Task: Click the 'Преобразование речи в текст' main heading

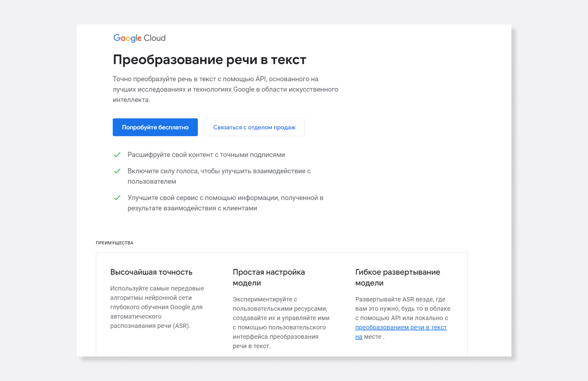Action: 209,59
